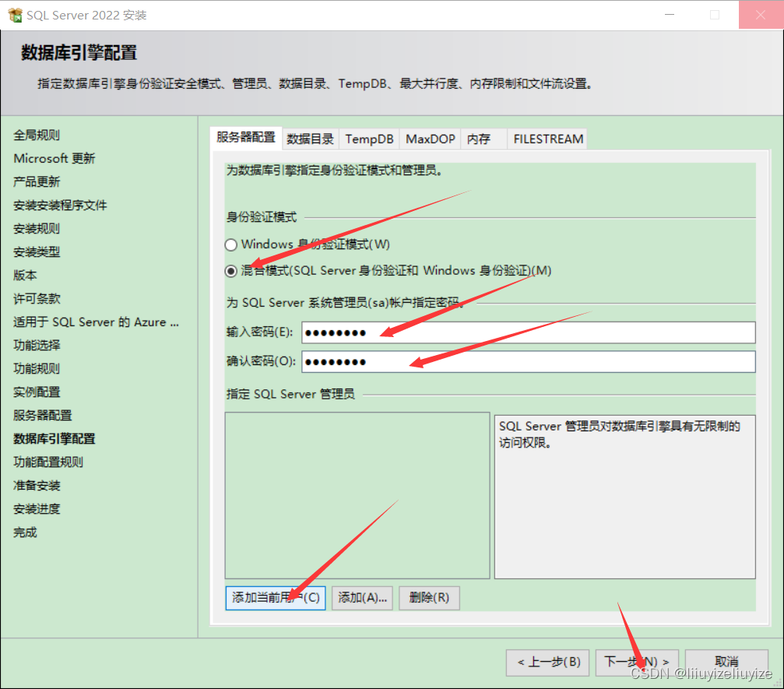Click the 数据库引擎配置 page heading
This screenshot has height=689, width=784.
[79, 52]
